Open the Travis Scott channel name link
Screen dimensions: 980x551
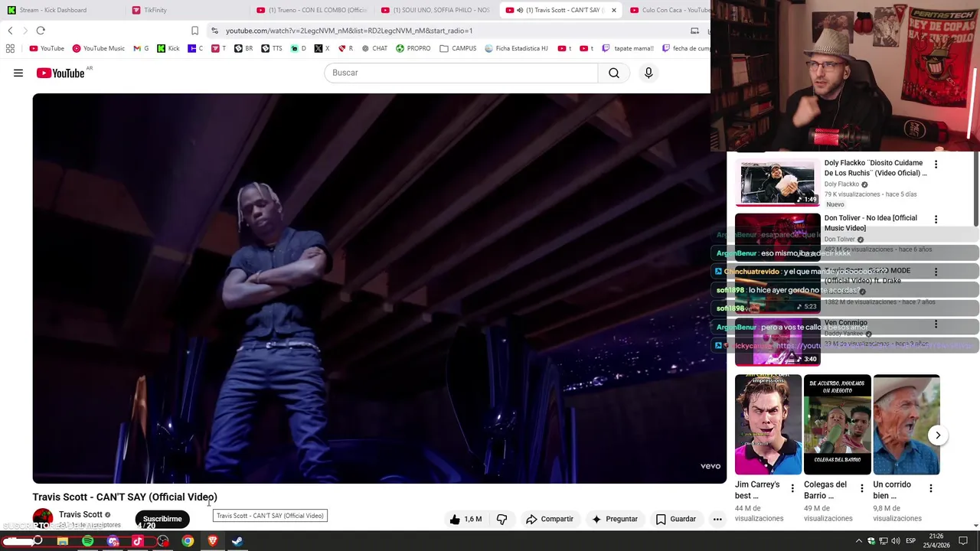pos(80,514)
